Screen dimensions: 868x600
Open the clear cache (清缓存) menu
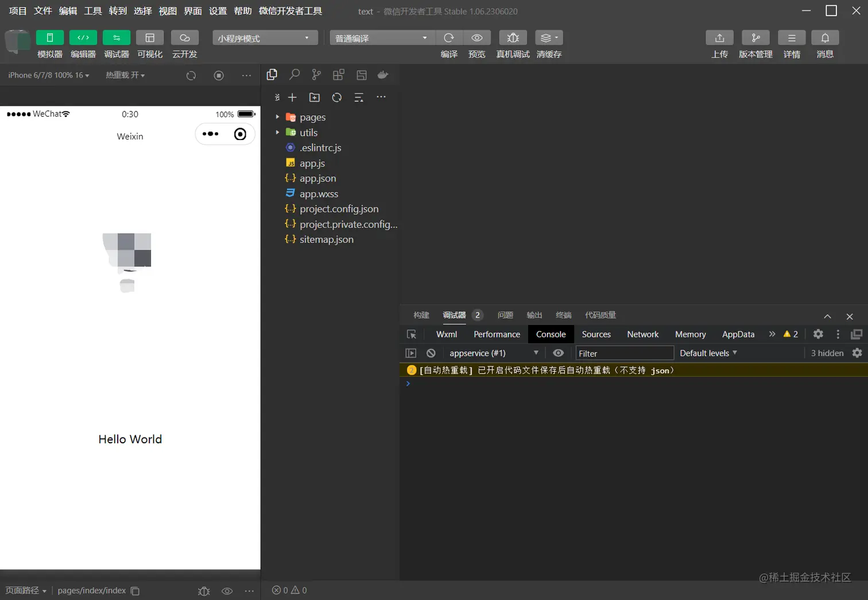click(549, 38)
